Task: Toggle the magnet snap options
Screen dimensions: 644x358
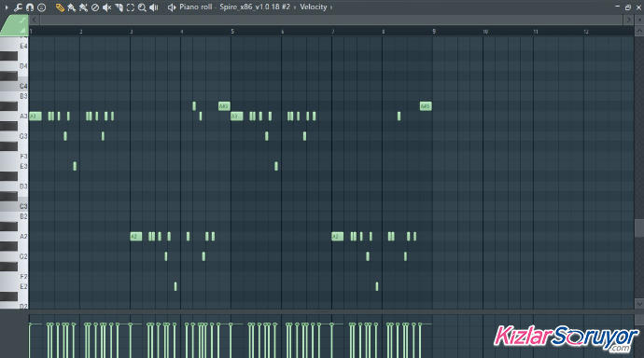Action: 30,7
